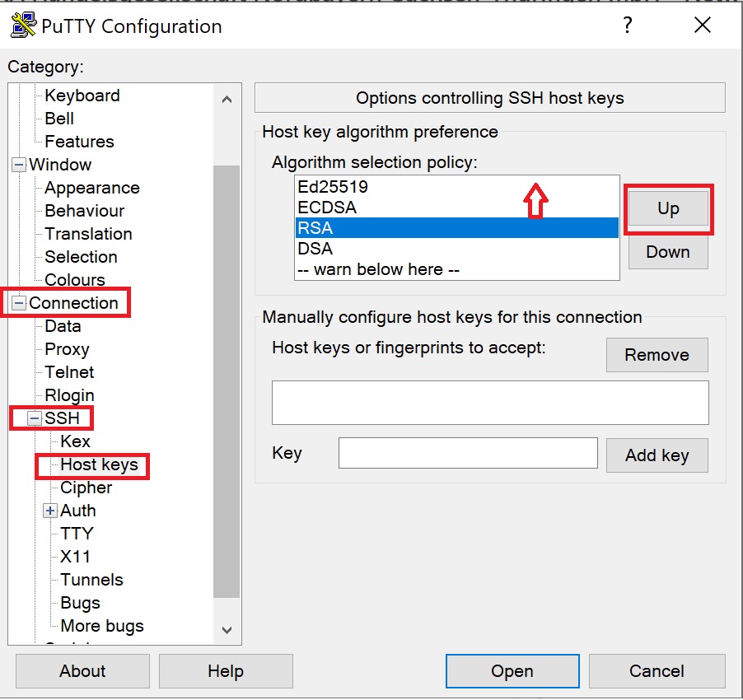Select the Tunnels category
743x700 pixels.
click(x=92, y=580)
